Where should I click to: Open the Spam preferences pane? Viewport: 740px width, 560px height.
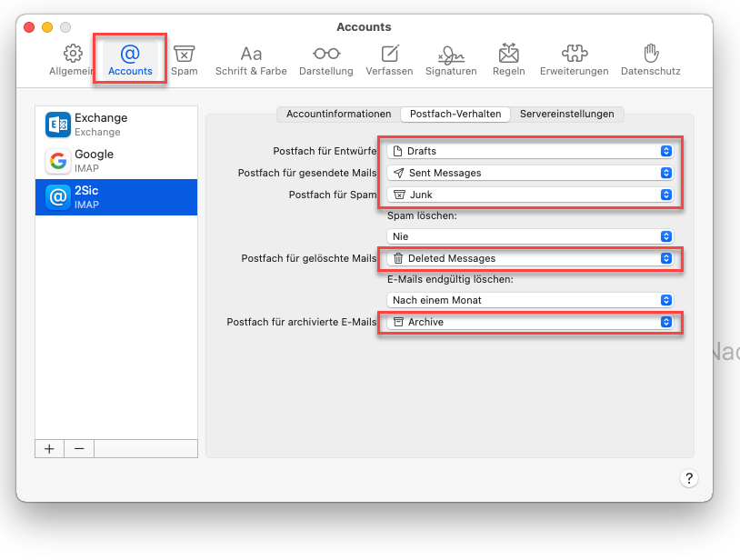click(184, 60)
